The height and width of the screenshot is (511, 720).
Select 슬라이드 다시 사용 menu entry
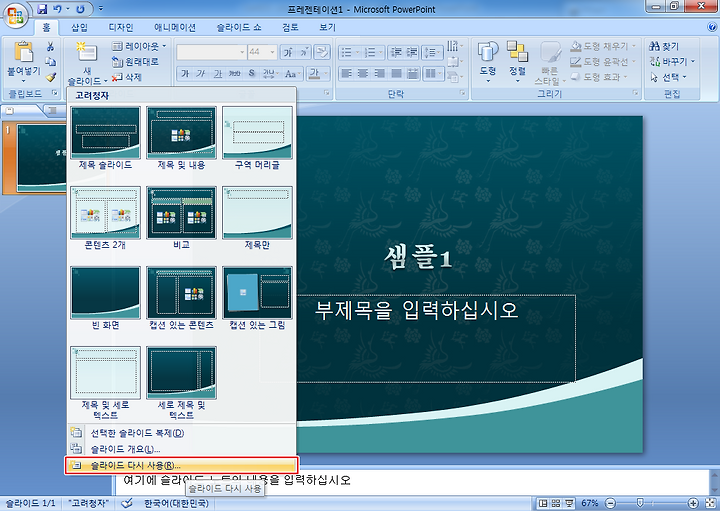click(181, 466)
